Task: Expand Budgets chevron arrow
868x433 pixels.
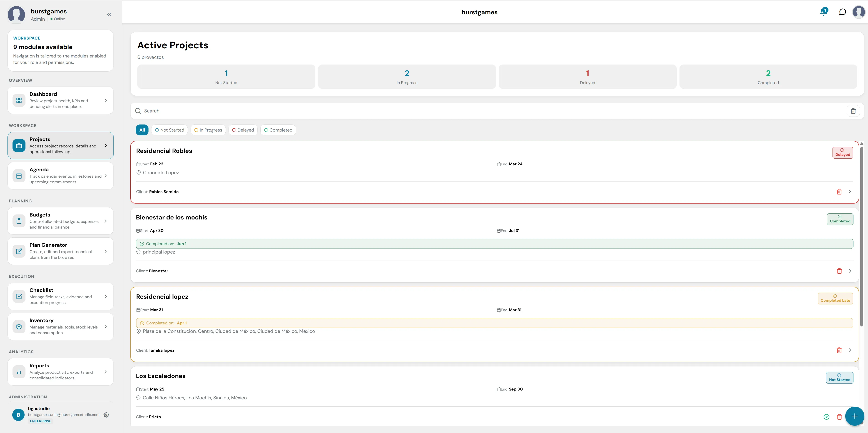Action: point(106,221)
